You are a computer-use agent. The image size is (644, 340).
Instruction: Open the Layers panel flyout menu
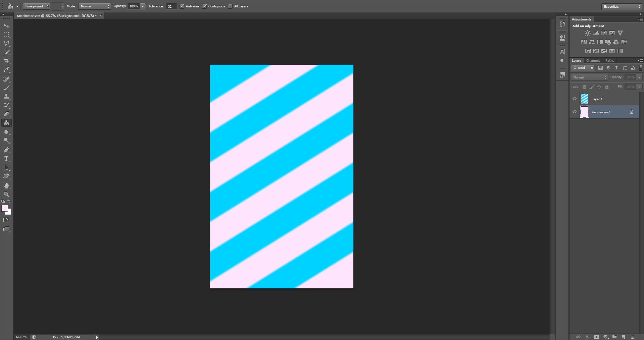tap(640, 61)
